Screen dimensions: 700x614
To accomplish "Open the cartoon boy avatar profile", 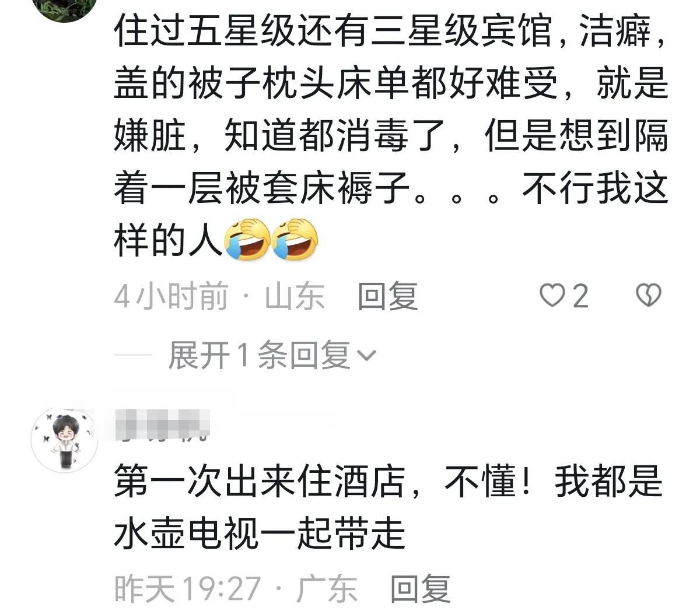I will point(64,440).
